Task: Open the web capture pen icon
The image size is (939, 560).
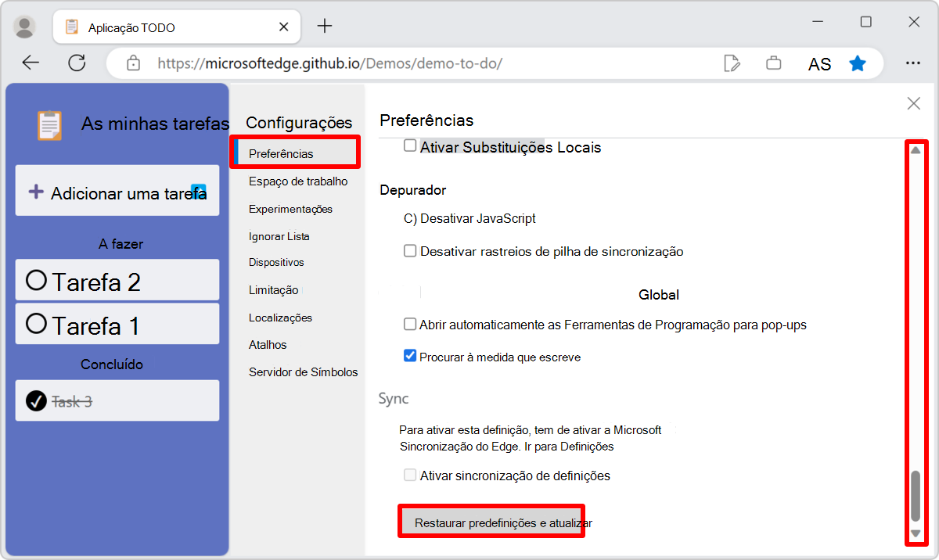Action: (x=732, y=63)
